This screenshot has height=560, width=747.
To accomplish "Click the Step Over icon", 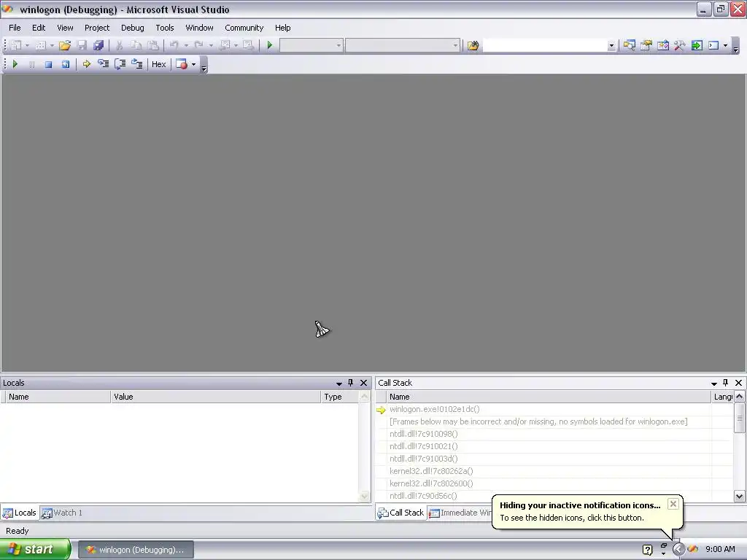I will (120, 64).
